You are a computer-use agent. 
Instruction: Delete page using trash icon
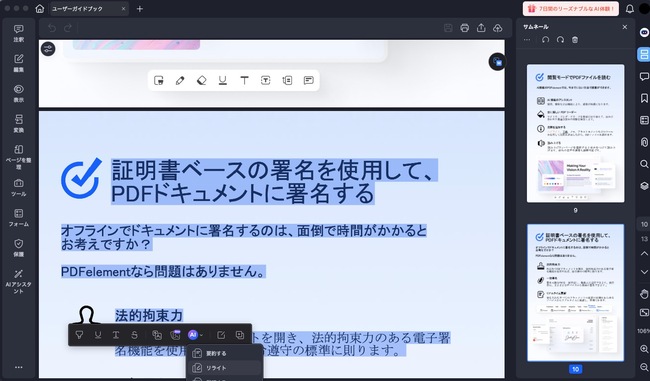(x=575, y=40)
